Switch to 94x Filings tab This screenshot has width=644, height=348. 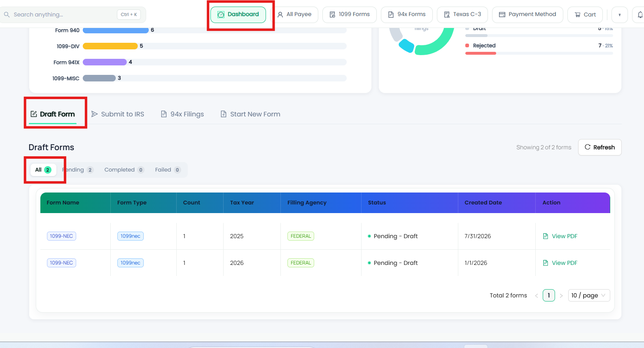[182, 114]
